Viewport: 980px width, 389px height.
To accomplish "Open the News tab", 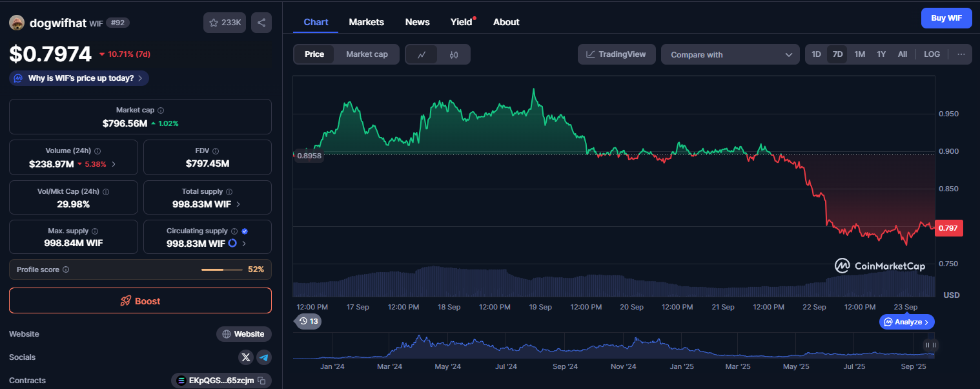I will point(417,22).
